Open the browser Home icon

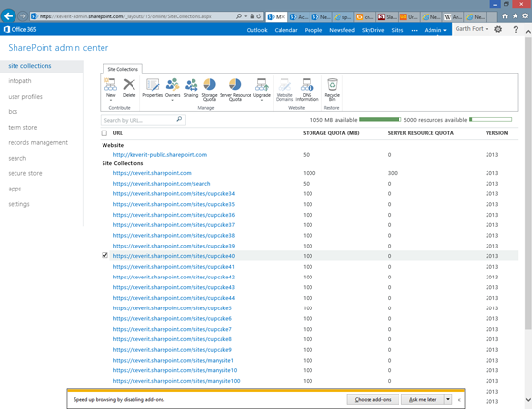pyautogui.click(x=505, y=15)
